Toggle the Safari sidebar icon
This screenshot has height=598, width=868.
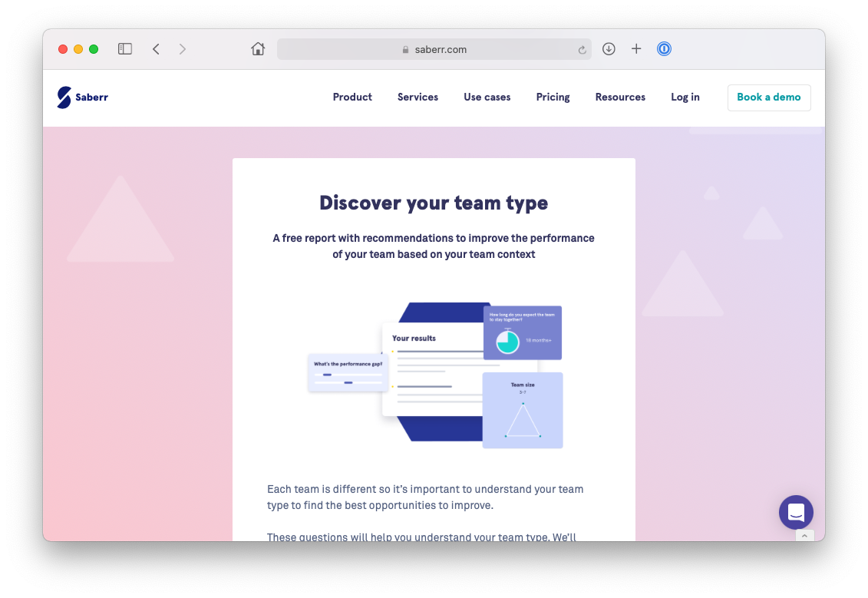pyautogui.click(x=125, y=48)
